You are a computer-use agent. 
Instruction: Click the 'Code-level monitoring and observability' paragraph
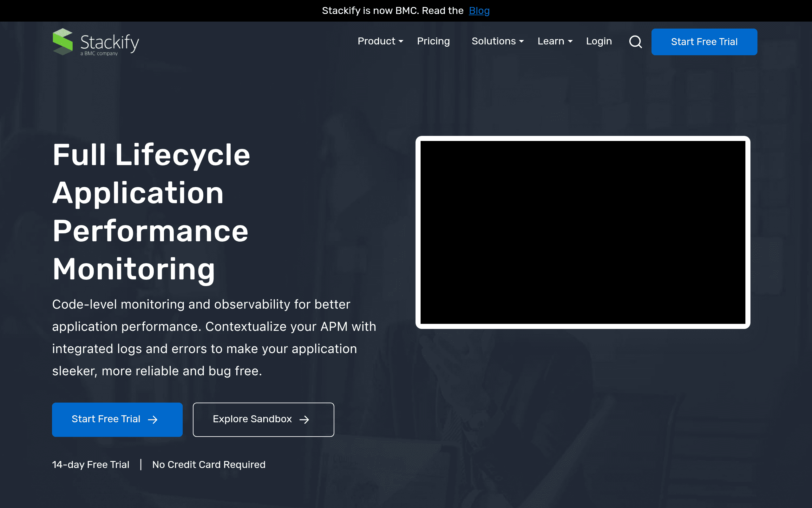point(214,338)
